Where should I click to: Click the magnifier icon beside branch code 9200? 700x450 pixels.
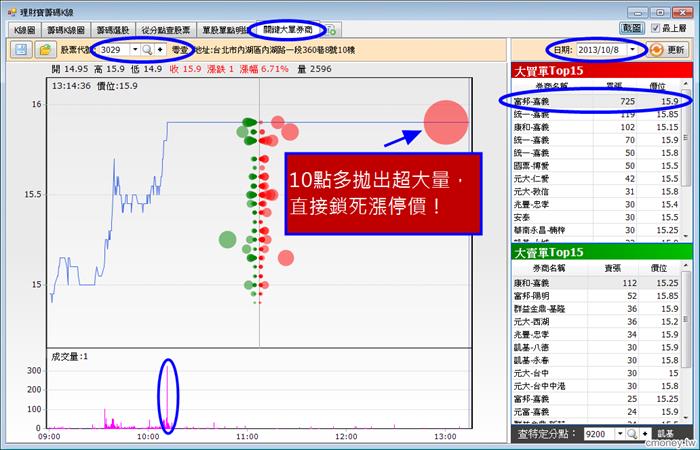click(632, 433)
